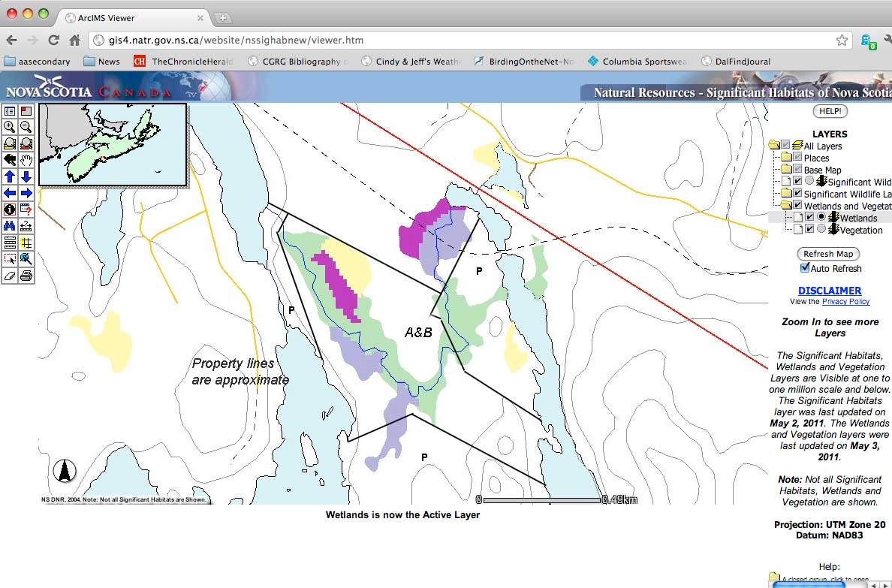Click the HELP! button
Viewport: 892px width, 588px height.
830,111
